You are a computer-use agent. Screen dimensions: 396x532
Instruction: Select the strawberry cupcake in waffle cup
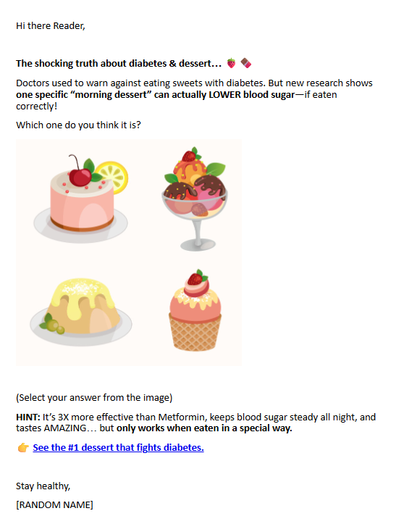click(195, 310)
